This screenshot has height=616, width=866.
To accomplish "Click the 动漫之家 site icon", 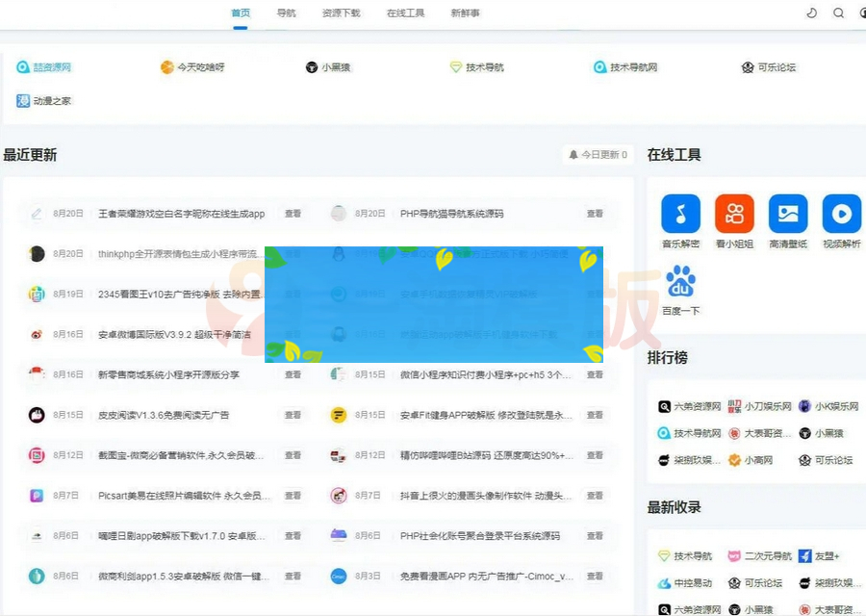I will pos(22,100).
